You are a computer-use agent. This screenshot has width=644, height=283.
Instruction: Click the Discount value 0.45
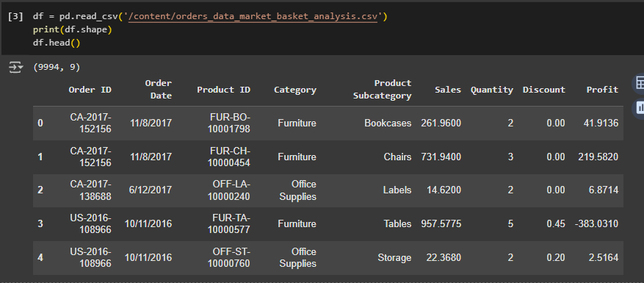pos(556,223)
